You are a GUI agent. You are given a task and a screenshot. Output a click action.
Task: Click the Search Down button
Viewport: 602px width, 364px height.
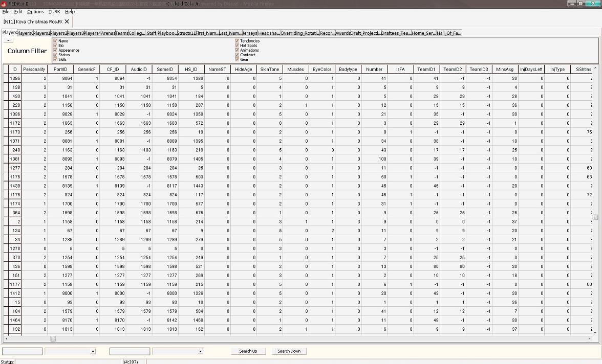(x=289, y=351)
